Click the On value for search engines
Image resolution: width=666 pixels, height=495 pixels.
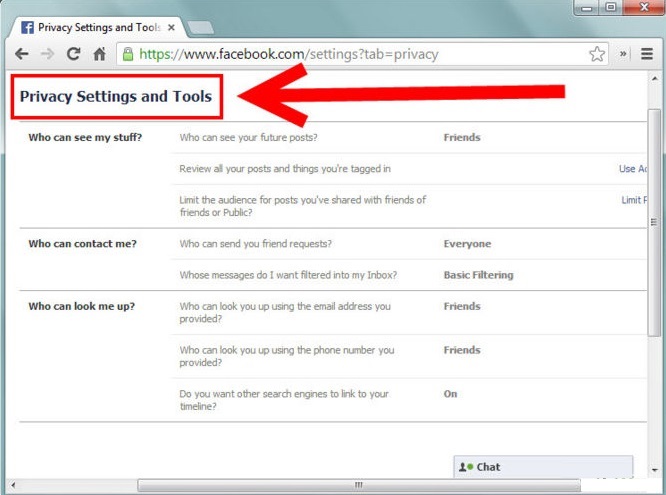point(450,394)
